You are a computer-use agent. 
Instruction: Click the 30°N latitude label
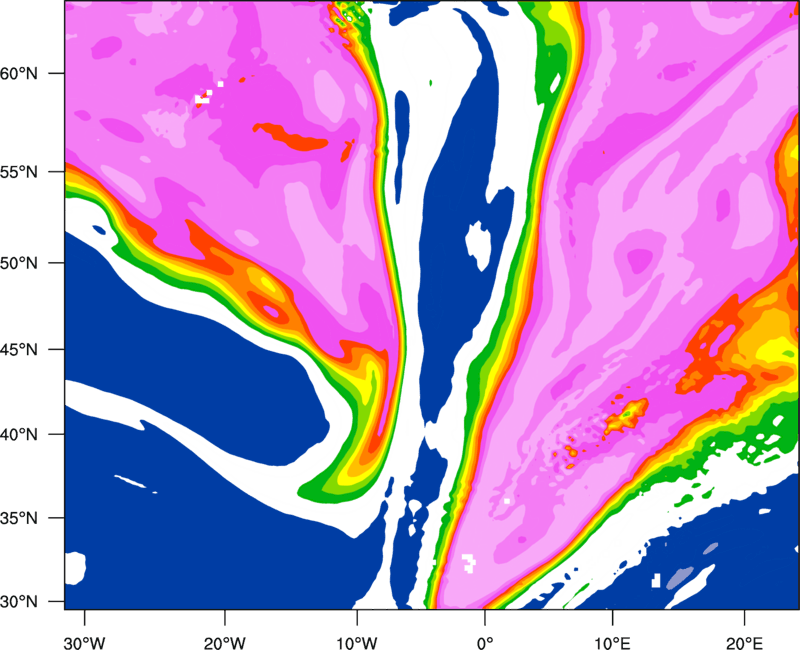click(x=19, y=602)
